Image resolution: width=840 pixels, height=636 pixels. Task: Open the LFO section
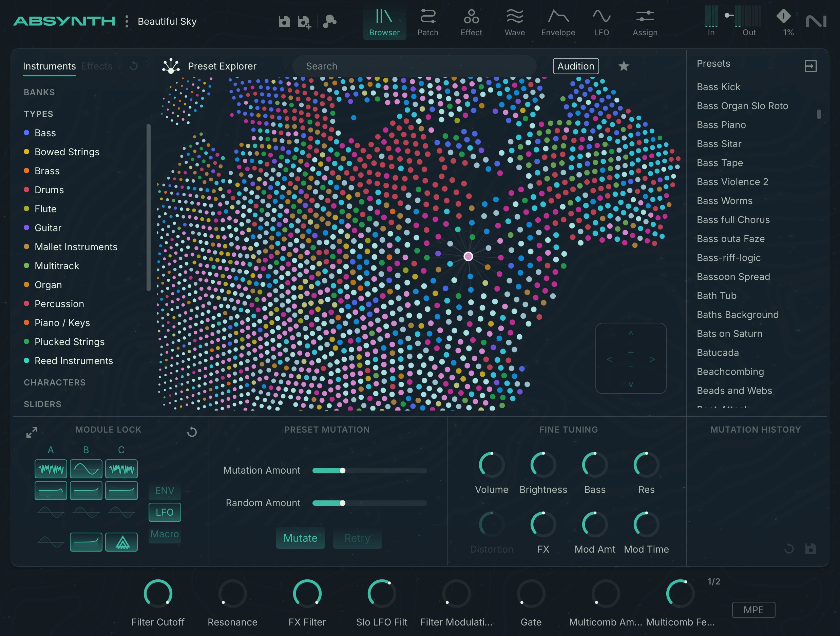[x=601, y=22]
